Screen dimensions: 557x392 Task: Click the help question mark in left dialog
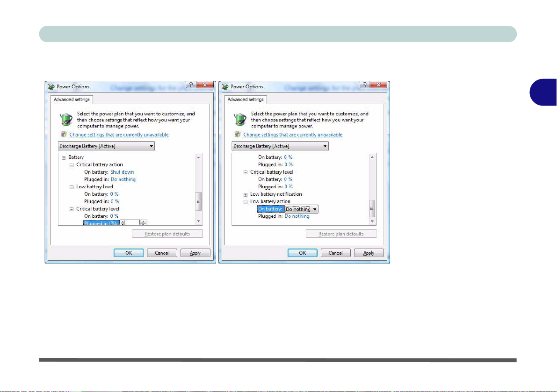click(x=191, y=85)
